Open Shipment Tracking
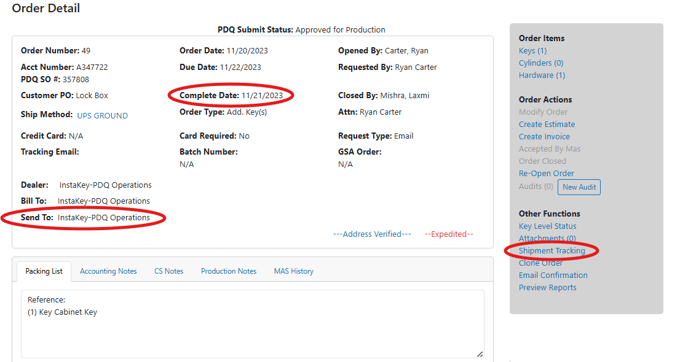 552,251
